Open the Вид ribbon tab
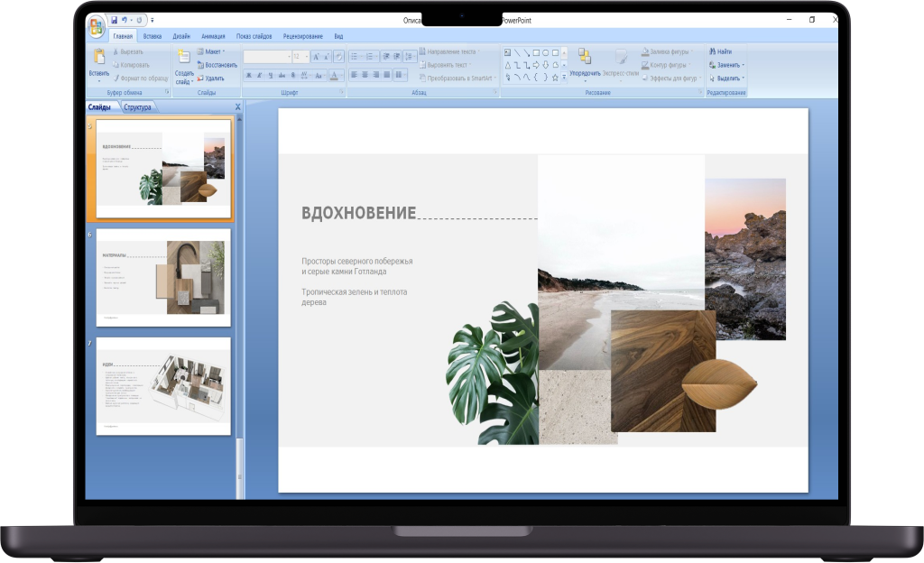 (338, 36)
